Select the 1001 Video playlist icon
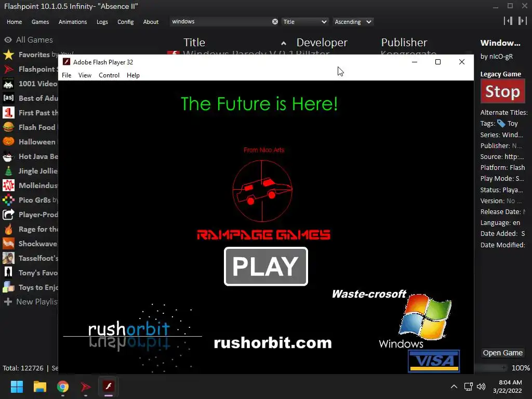Screen dimensions: 532x399 tap(8, 84)
